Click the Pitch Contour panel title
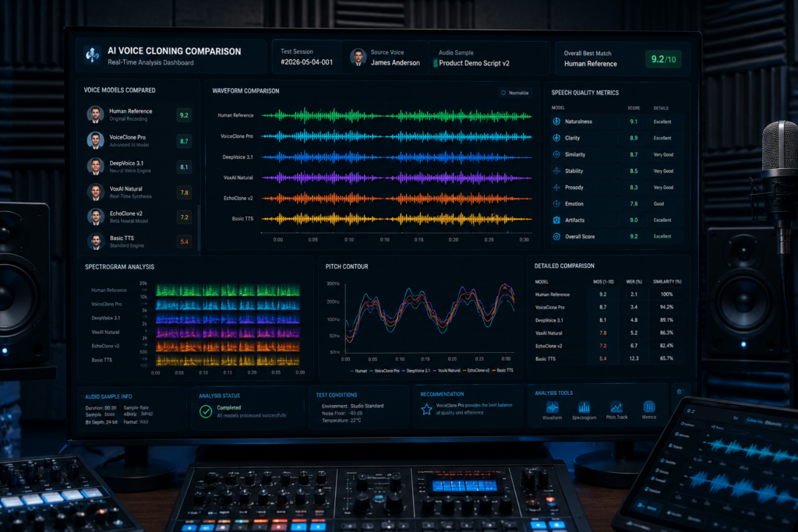This screenshot has height=532, width=798. [347, 266]
